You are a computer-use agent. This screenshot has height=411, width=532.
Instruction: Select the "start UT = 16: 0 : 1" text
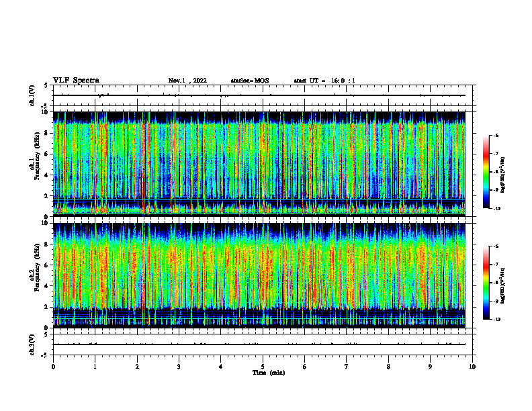click(x=324, y=81)
